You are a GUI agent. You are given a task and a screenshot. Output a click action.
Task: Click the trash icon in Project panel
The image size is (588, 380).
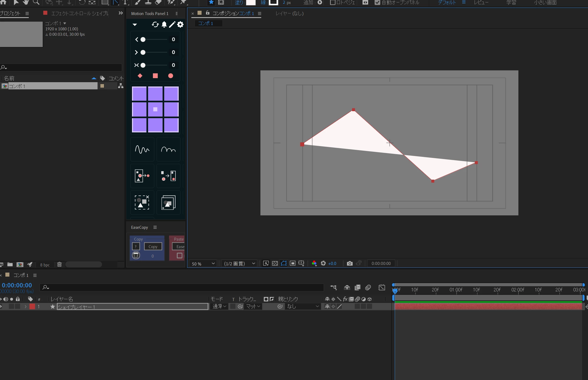tap(59, 265)
